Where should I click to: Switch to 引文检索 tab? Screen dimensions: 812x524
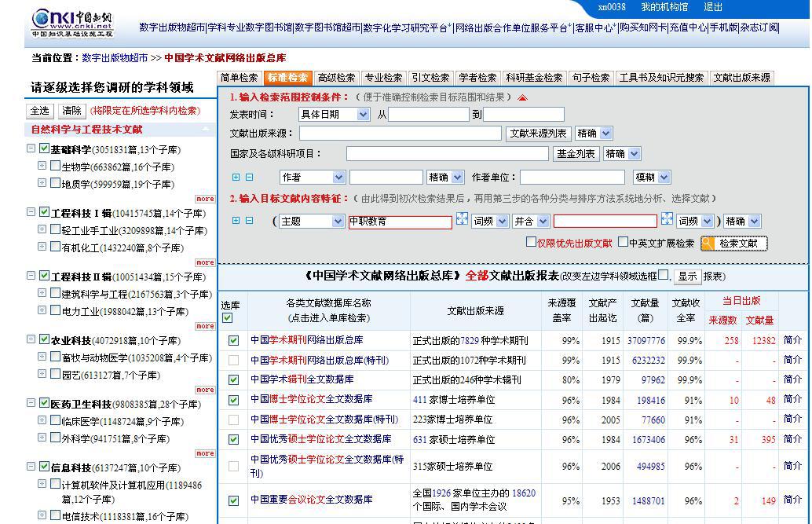[x=430, y=78]
